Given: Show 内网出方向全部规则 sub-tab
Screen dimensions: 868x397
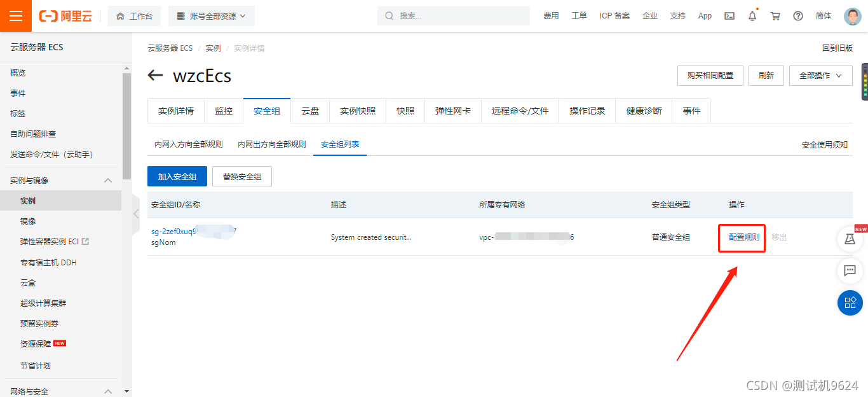Looking at the screenshot, I should click(272, 144).
